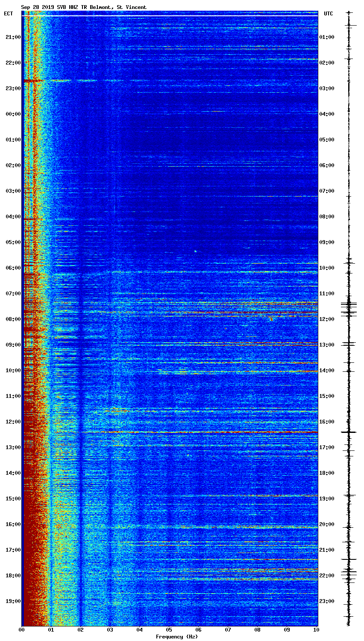Pick the 01:00 label on the UTC axis
This screenshot has height=641, width=364.
[x=327, y=37]
